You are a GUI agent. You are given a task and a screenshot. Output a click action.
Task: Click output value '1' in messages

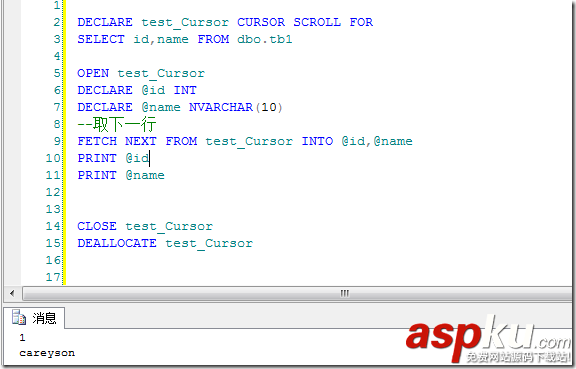click(x=22, y=337)
